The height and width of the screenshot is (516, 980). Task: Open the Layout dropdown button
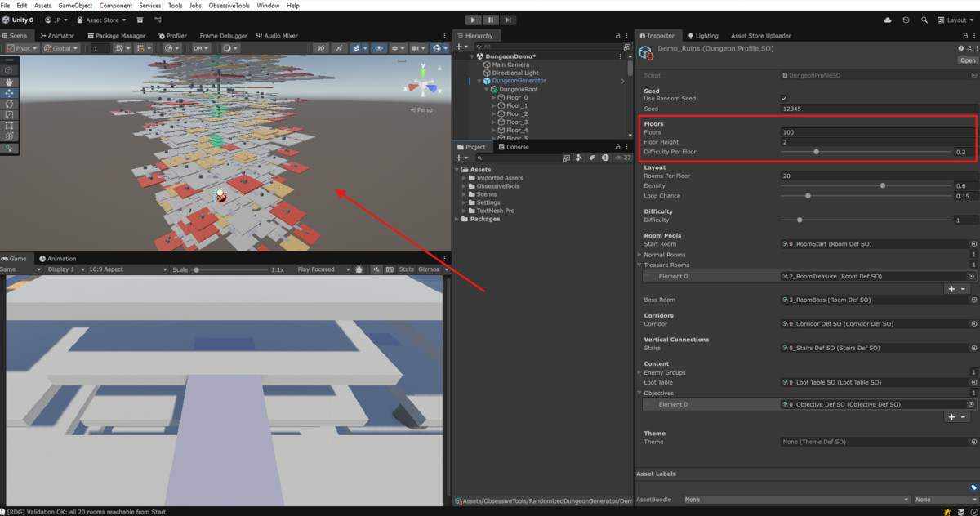[x=955, y=20]
